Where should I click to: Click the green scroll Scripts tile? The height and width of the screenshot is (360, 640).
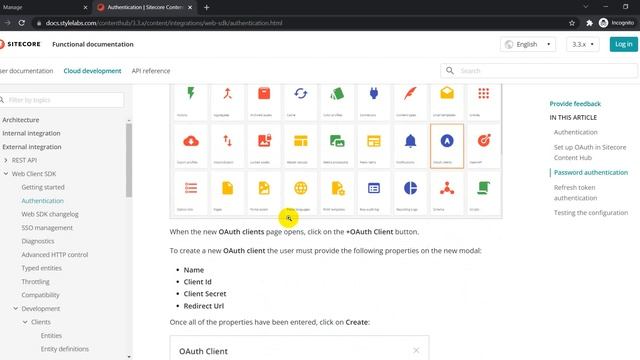pos(484,193)
